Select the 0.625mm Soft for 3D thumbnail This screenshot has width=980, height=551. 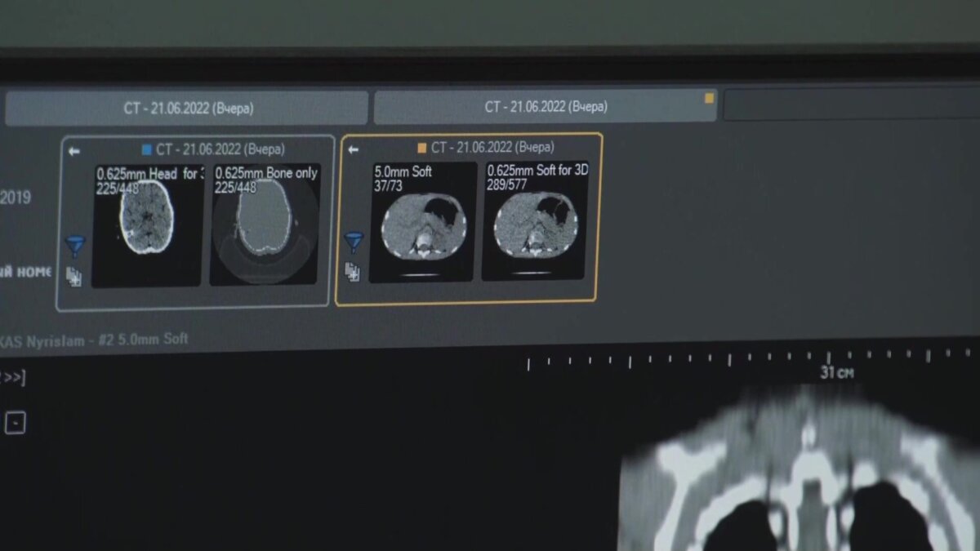click(x=534, y=221)
